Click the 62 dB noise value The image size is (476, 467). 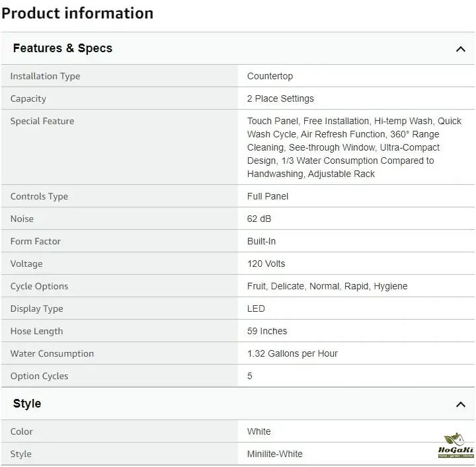(259, 219)
